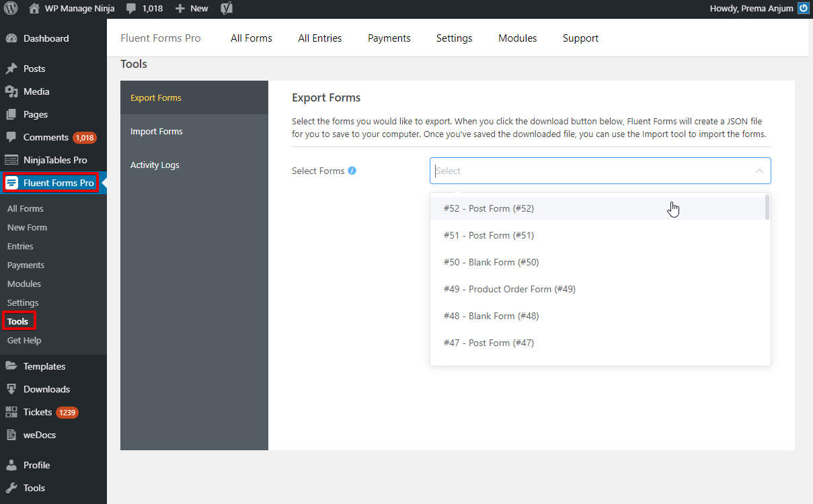Click the wrench icon beside bottom Tools

point(11,488)
